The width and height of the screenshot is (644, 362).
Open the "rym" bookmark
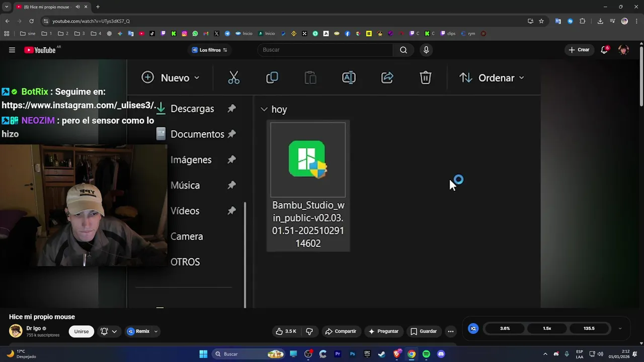[468, 34]
